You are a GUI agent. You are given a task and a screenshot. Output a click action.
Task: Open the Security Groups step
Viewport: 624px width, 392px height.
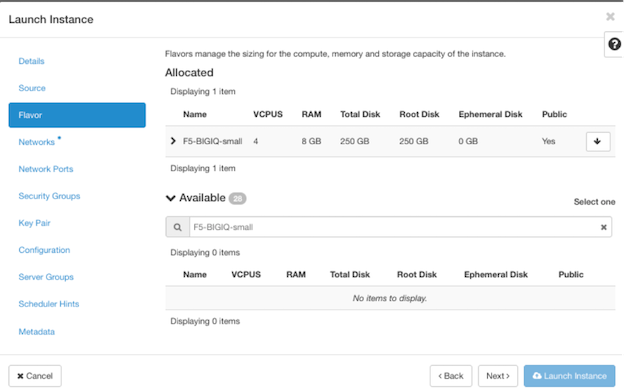49,196
